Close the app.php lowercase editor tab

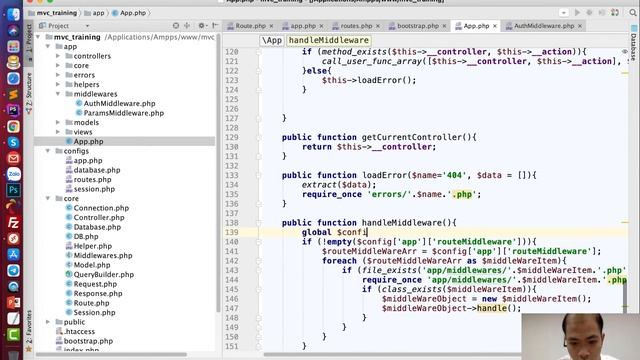[x=321, y=26]
